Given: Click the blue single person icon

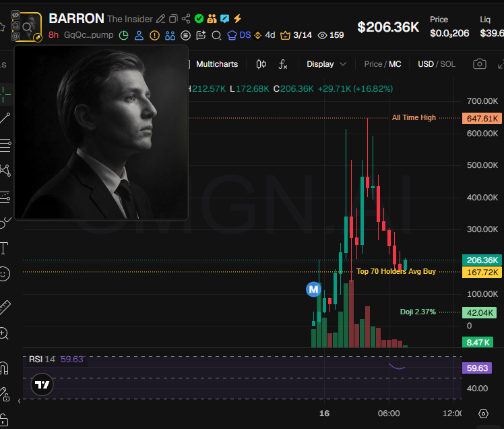Looking at the screenshot, I should coord(139,35).
